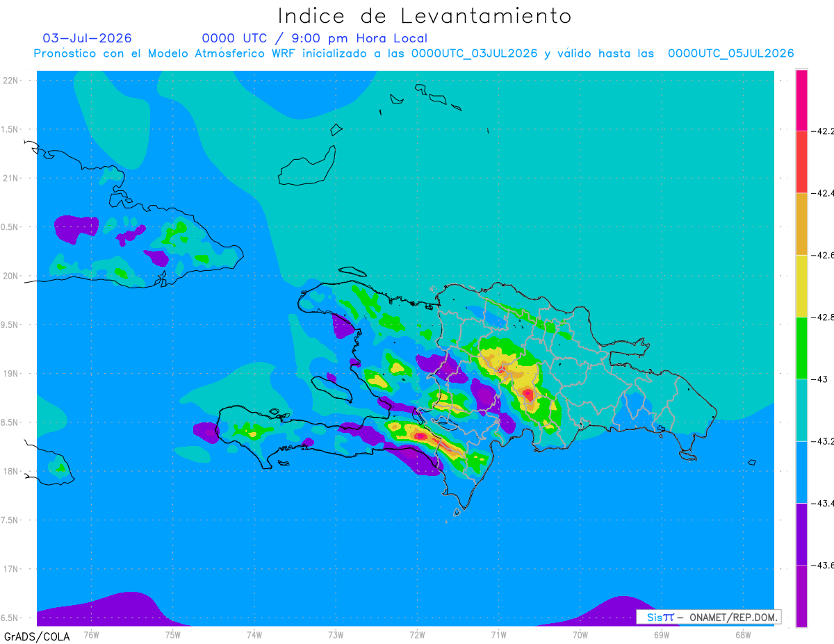Image resolution: width=834 pixels, height=644 pixels.
Task: Pick the blue legend color segment
Action: [x=801, y=472]
